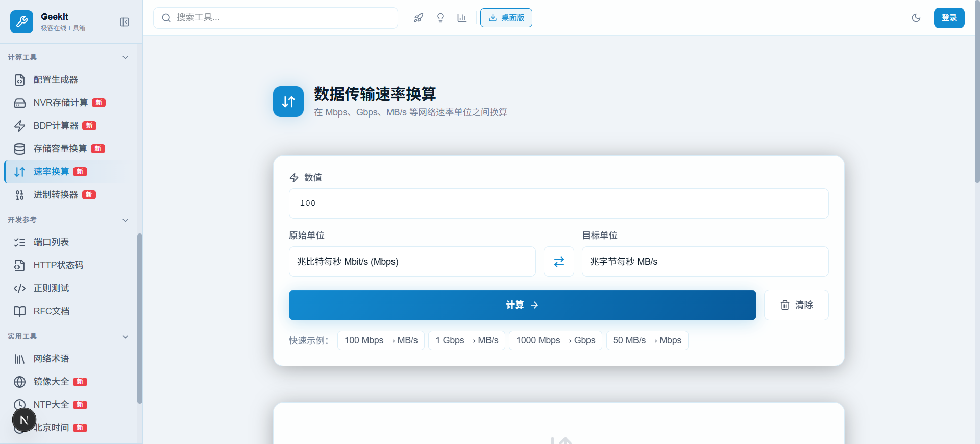Click the blue 数据传输速率换算 header icon
980x444 pixels.
click(288, 102)
